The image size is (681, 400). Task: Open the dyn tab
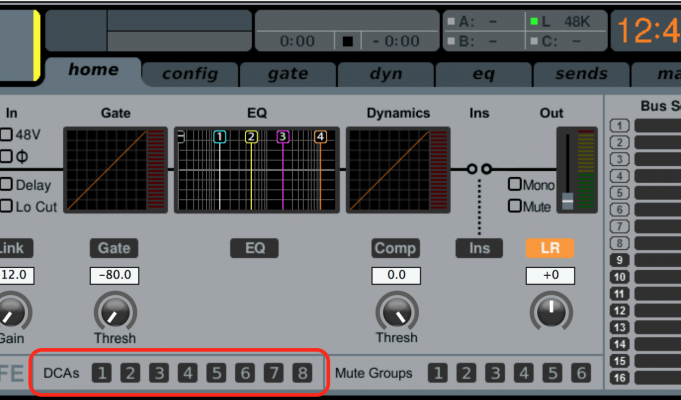(386, 74)
